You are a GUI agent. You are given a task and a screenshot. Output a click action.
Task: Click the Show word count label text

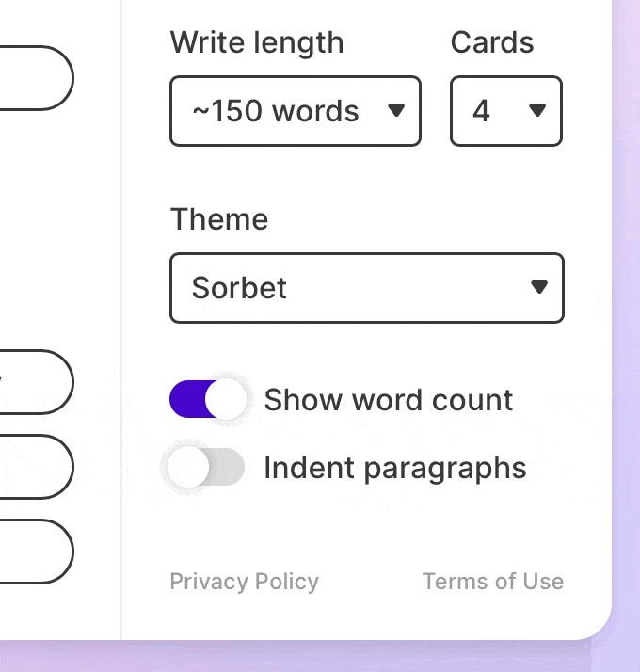click(x=388, y=400)
